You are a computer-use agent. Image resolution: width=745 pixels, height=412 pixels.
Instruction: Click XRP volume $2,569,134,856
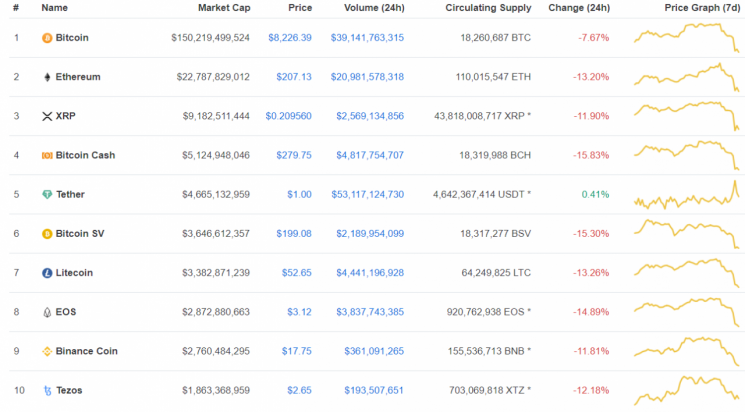370,116
